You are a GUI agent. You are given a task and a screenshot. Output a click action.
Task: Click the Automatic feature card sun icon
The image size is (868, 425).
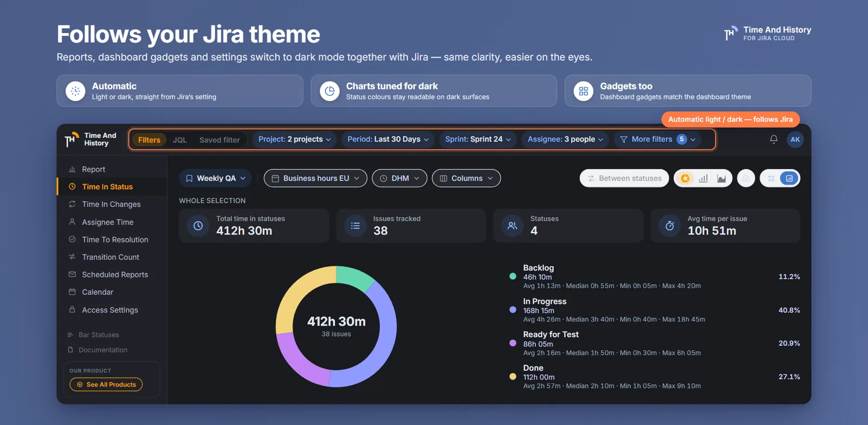tap(75, 91)
